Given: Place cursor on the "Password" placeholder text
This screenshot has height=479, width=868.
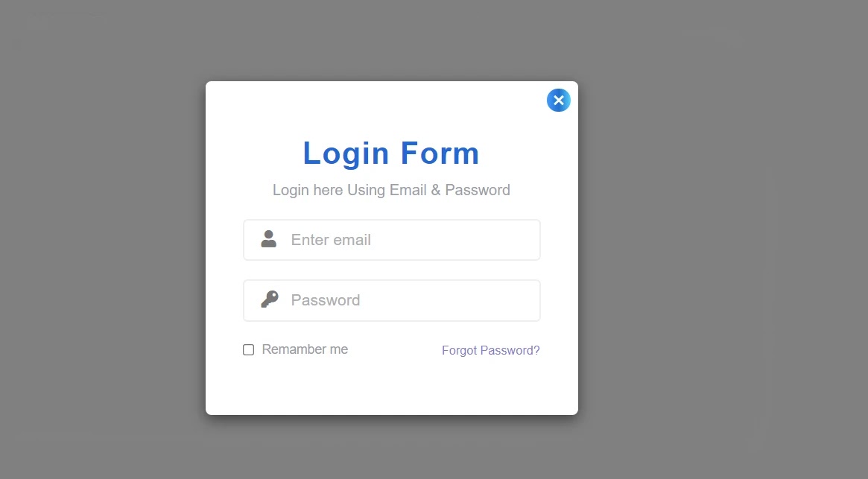Looking at the screenshot, I should pyautogui.click(x=326, y=300).
